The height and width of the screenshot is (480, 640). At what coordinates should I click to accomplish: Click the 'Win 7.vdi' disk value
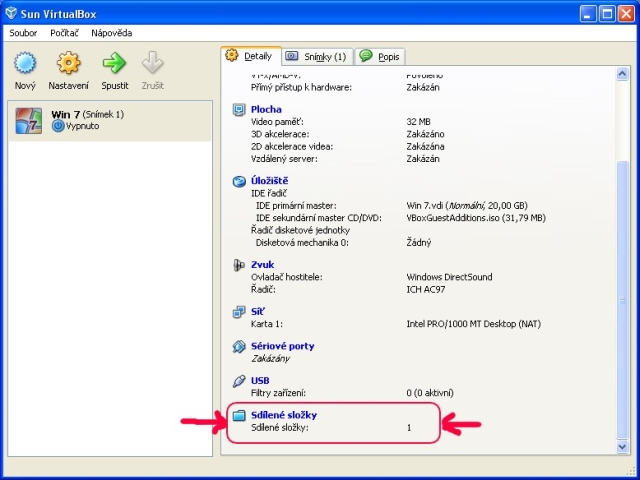pos(467,205)
